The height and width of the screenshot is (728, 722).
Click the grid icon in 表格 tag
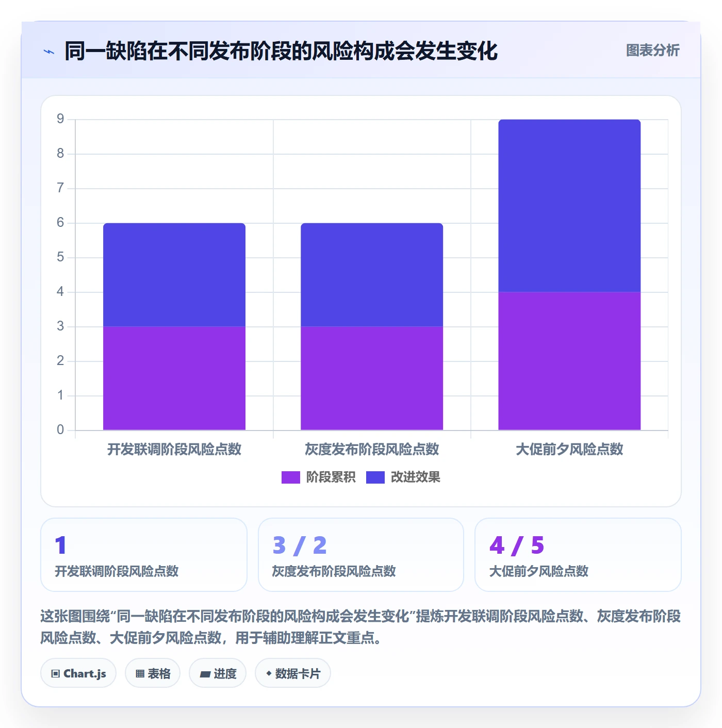click(140, 673)
